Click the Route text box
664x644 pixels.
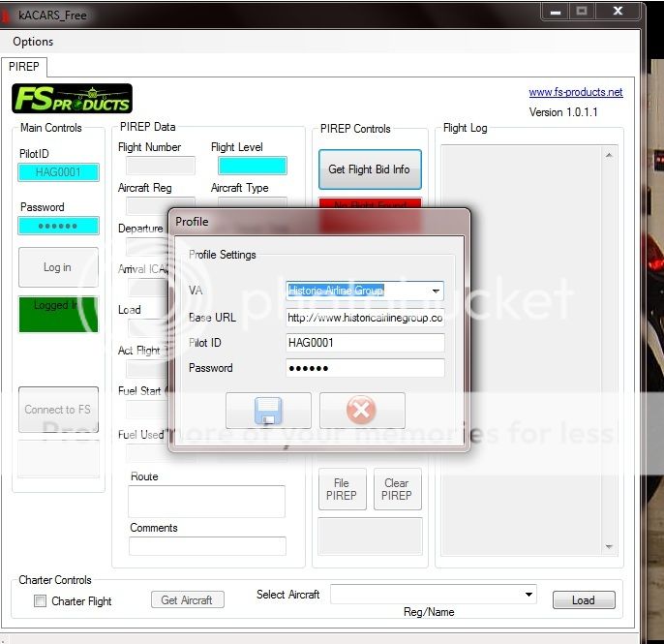click(207, 502)
